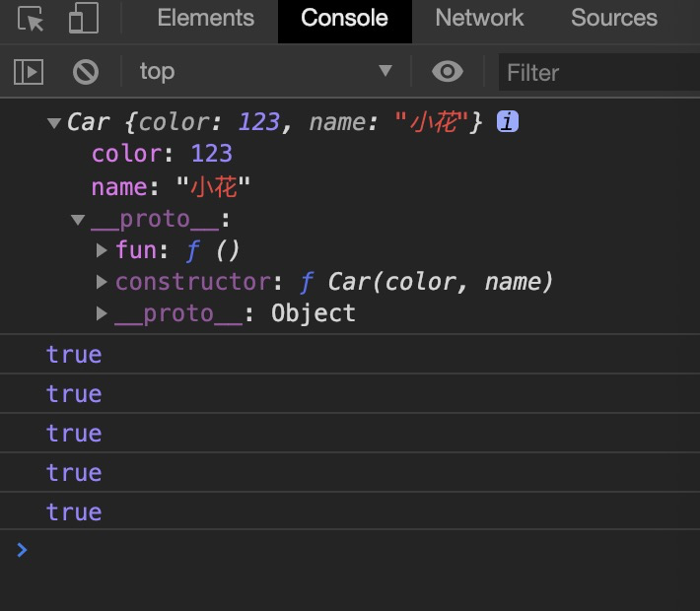Toggle the device toolbar icon

(x=83, y=20)
